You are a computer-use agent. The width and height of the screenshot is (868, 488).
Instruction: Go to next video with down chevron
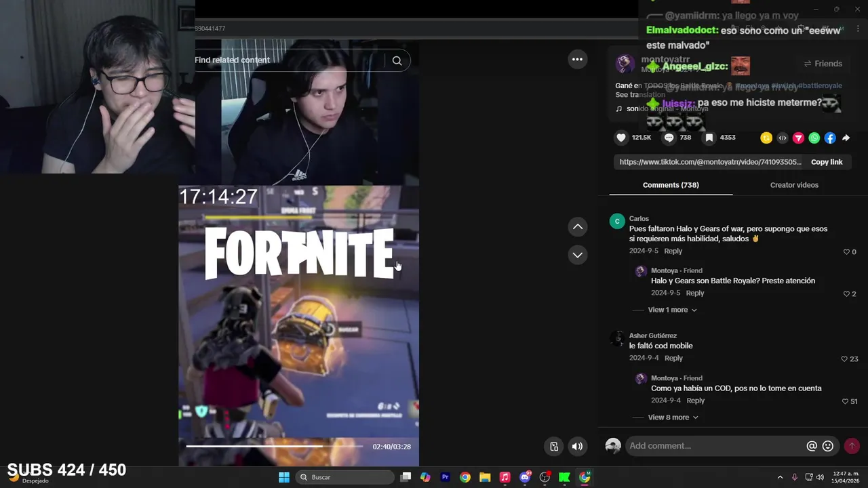[x=578, y=255]
